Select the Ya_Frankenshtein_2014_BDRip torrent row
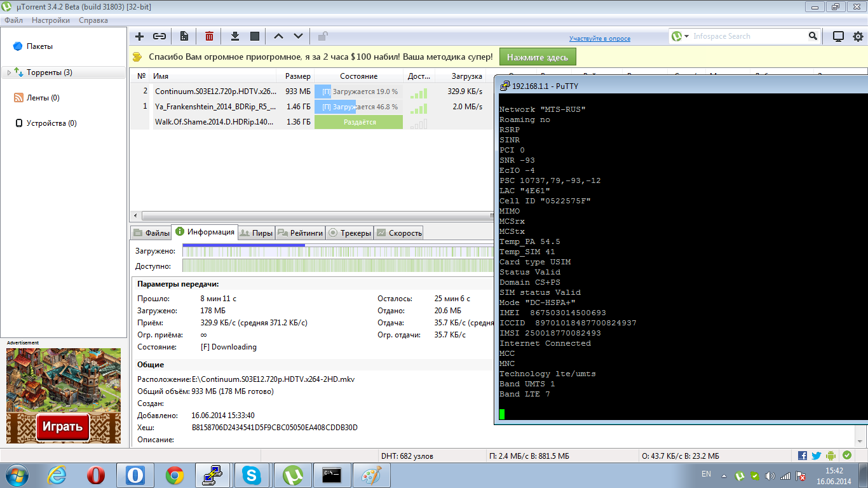Image resolution: width=868 pixels, height=488 pixels. point(313,107)
